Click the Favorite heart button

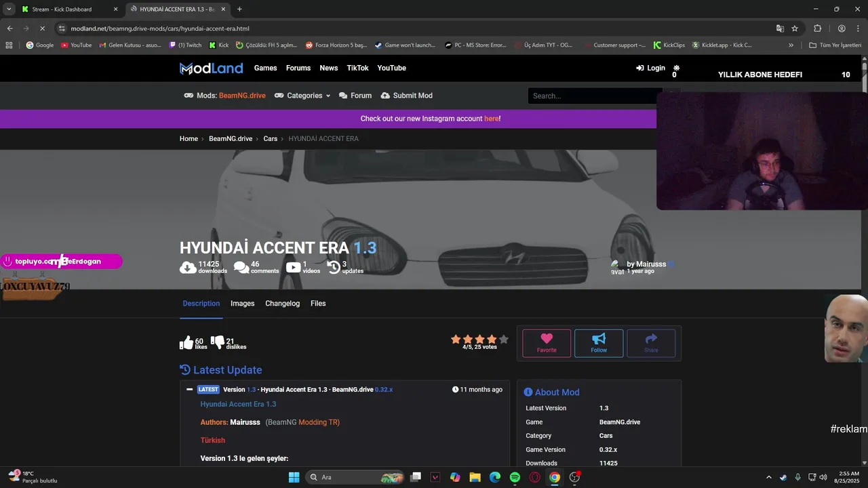pos(547,343)
